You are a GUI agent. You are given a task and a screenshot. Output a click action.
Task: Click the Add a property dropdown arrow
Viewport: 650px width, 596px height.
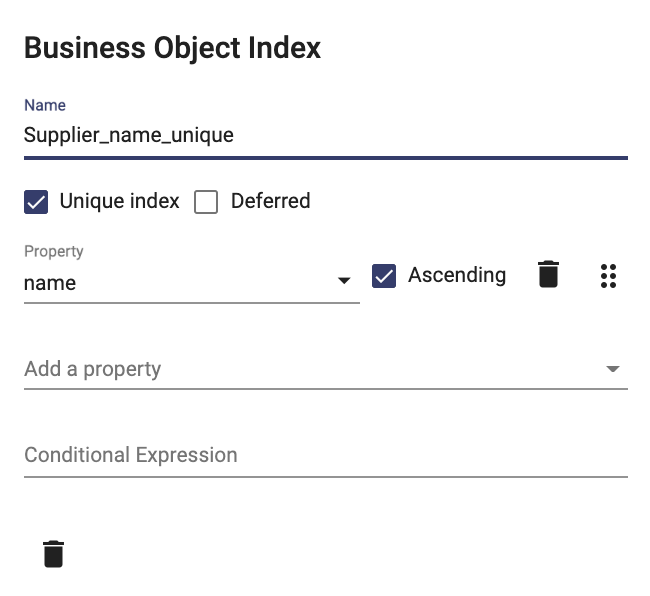coord(613,368)
